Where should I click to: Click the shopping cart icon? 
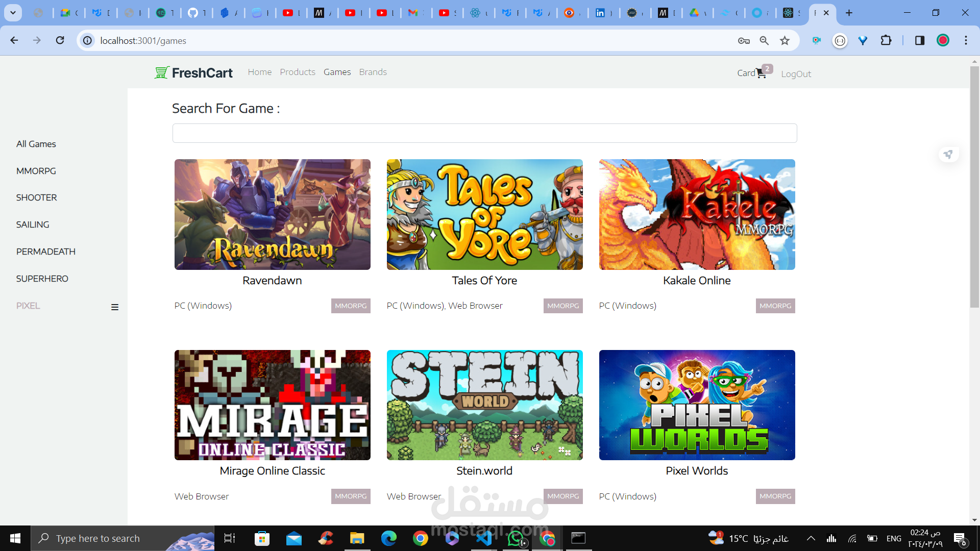761,74
